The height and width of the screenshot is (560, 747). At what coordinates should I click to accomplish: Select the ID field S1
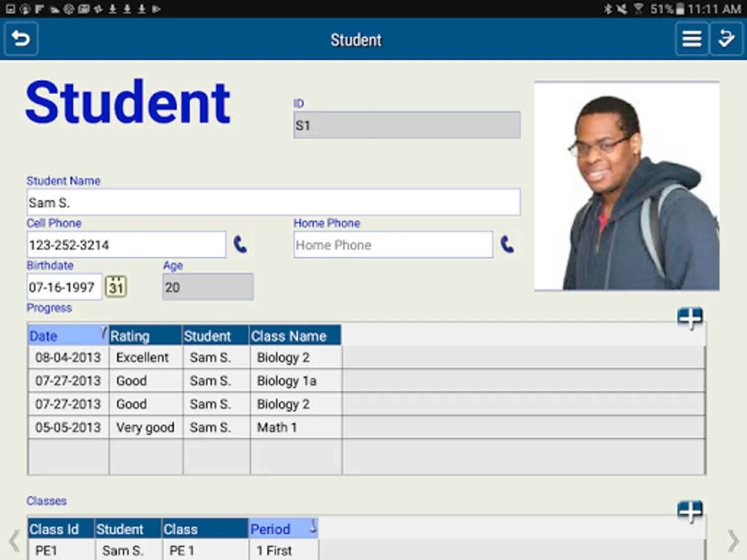tap(407, 125)
